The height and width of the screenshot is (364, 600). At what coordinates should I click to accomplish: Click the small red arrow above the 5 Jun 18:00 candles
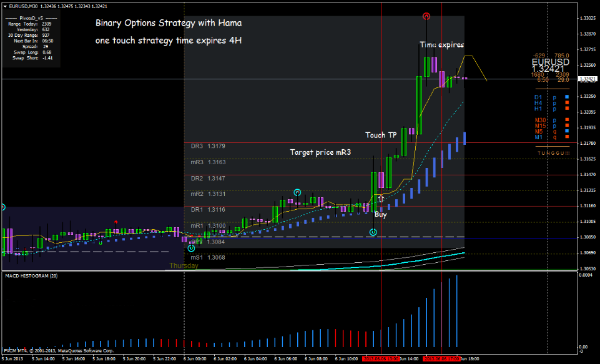coord(116,222)
